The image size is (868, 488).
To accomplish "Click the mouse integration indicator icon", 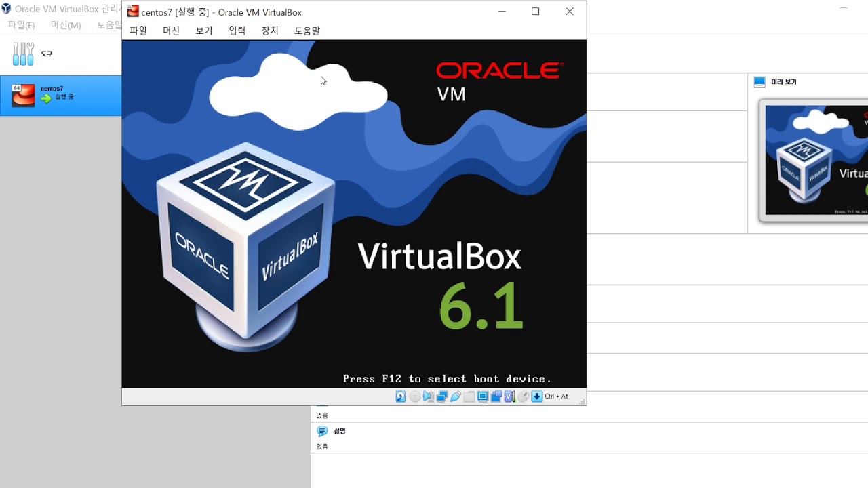I will click(x=523, y=396).
